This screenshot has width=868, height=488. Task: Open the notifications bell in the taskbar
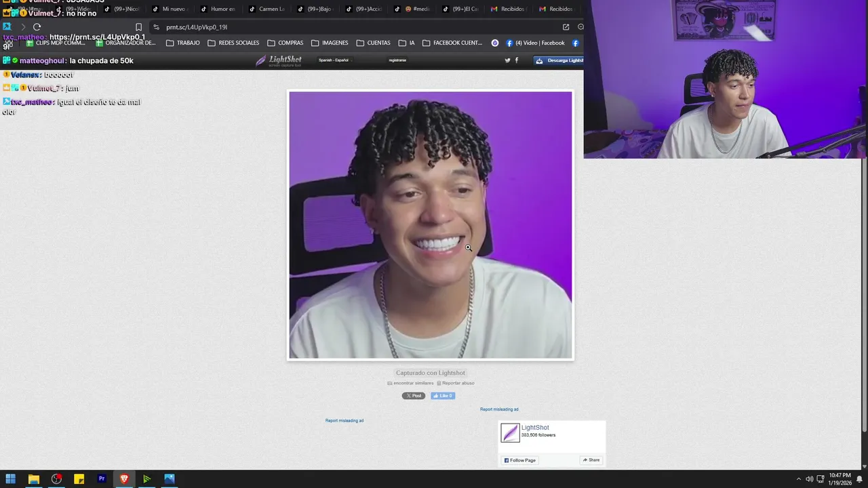(859, 479)
